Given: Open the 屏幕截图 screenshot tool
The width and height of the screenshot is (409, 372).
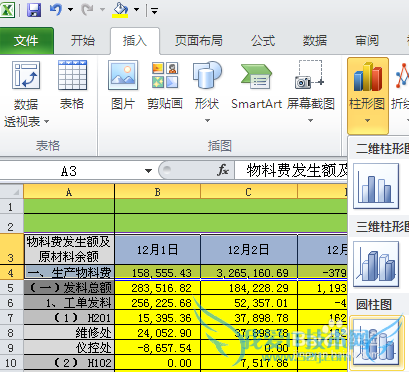Looking at the screenshot, I should (x=311, y=93).
